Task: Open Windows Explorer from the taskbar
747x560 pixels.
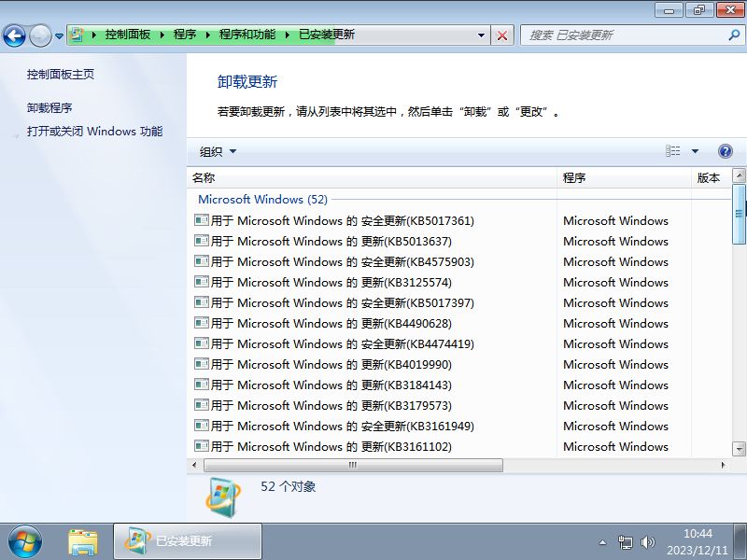Action: [84, 541]
